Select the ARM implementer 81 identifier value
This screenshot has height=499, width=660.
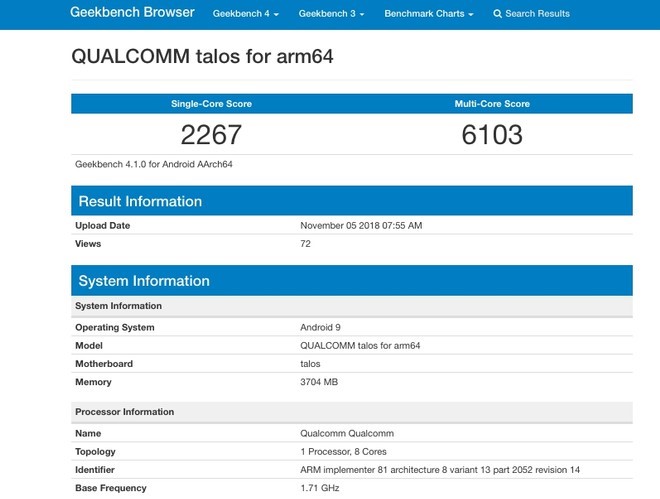click(440, 470)
